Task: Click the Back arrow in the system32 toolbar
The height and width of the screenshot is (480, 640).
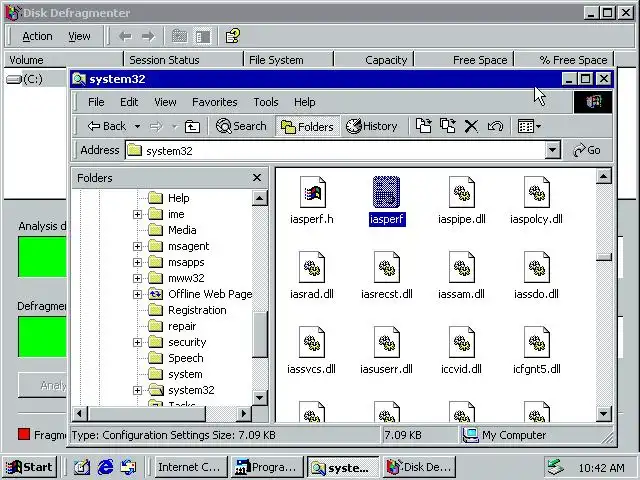Action: coord(106,126)
